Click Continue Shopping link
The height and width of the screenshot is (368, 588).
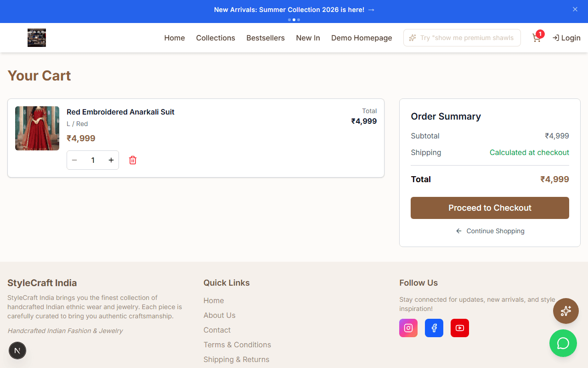coord(490,231)
